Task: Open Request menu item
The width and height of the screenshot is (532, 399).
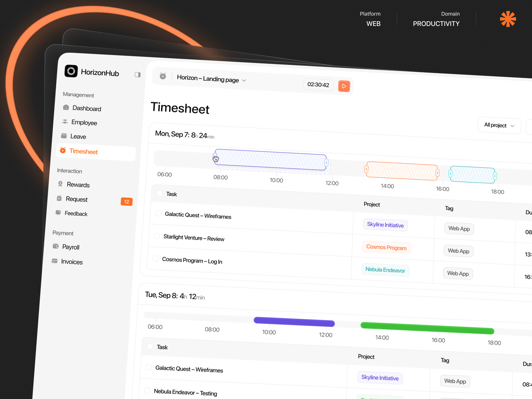Action: click(x=76, y=199)
